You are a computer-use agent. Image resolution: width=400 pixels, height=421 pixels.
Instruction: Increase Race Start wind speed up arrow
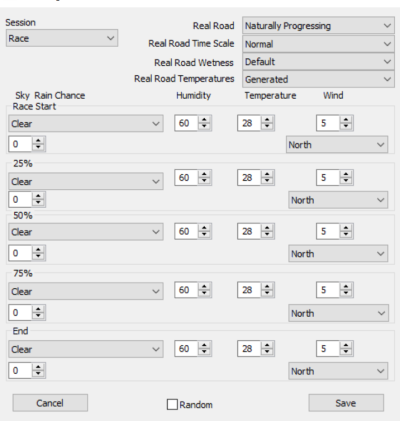click(346, 120)
